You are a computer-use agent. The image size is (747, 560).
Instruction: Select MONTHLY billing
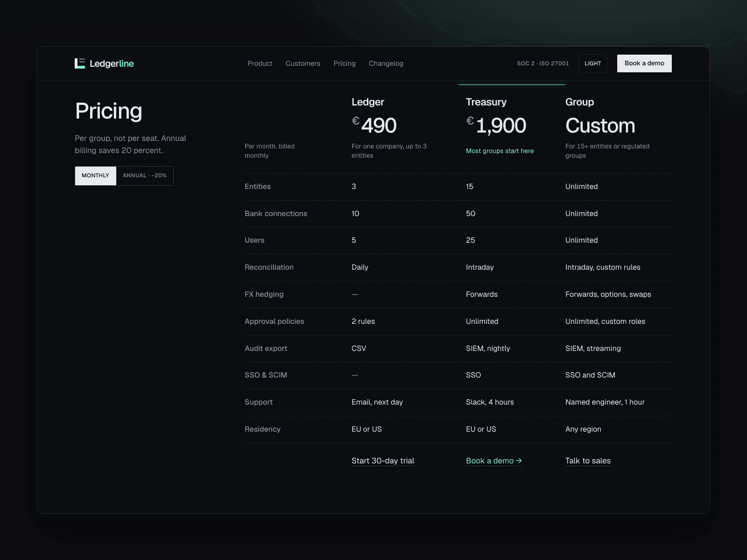96,176
